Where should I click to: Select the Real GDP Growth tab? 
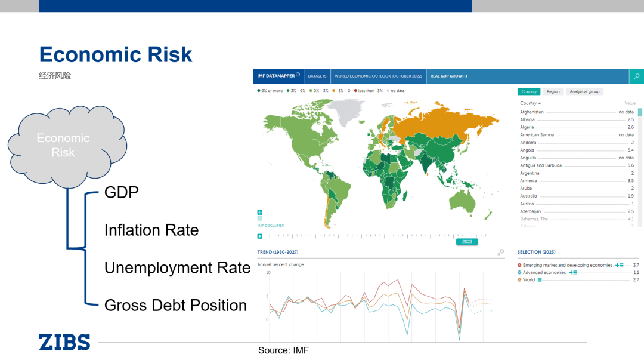pyautogui.click(x=448, y=76)
